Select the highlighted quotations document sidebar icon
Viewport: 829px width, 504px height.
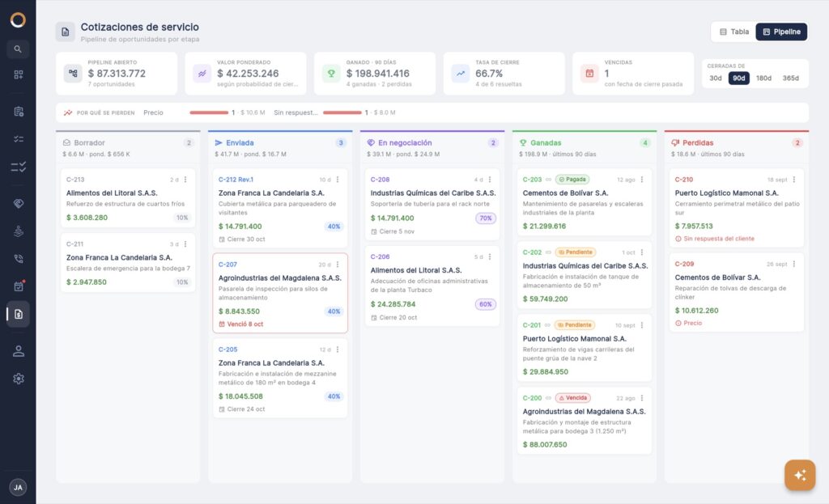pos(18,314)
